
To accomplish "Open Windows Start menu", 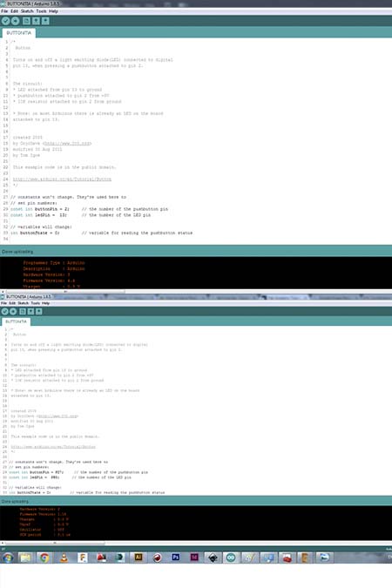I will click(8, 558).
